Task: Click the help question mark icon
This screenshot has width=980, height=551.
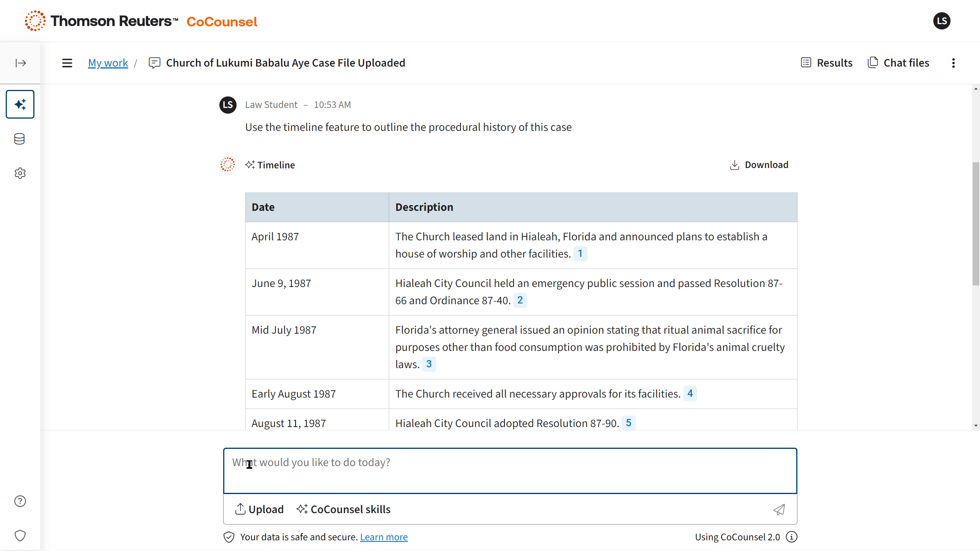Action: coord(20,501)
